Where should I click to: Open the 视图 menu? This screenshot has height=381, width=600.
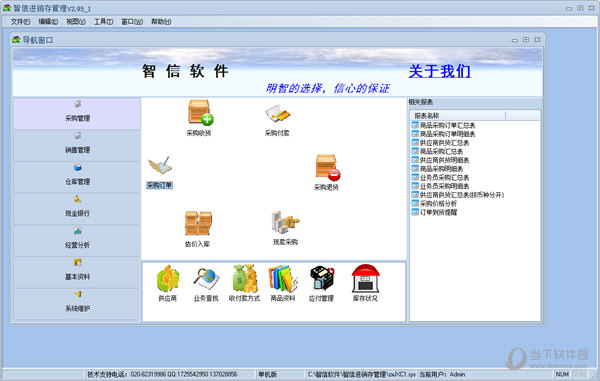click(76, 22)
